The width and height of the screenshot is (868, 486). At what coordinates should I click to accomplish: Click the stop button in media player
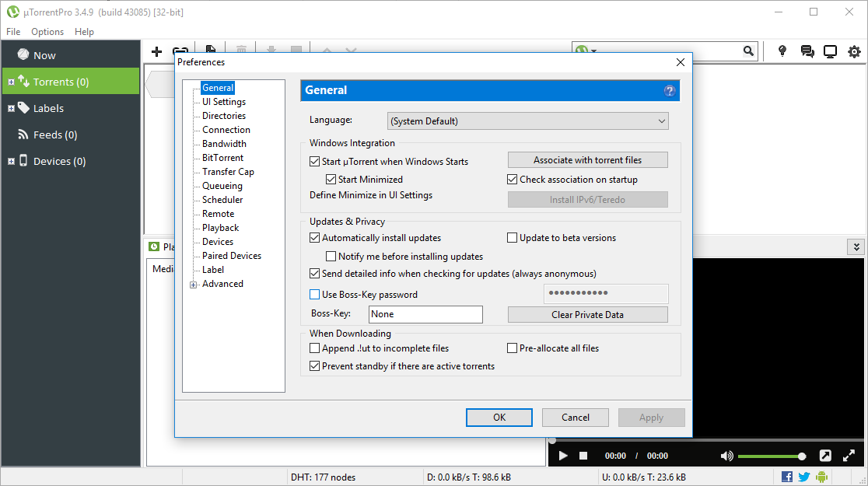click(x=583, y=456)
